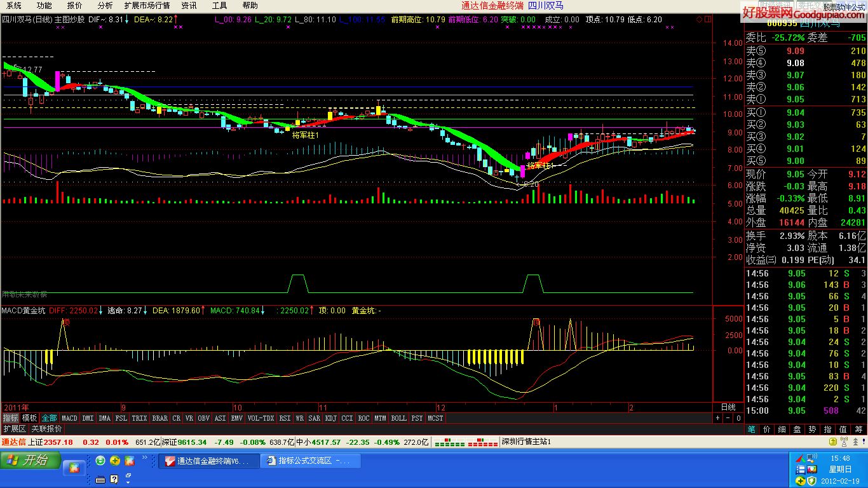Open the 资讯 menu
The image size is (868, 488).
(189, 5)
